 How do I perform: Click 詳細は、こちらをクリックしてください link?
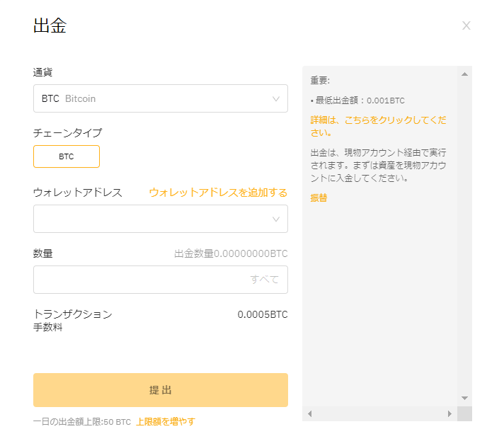[x=378, y=126]
